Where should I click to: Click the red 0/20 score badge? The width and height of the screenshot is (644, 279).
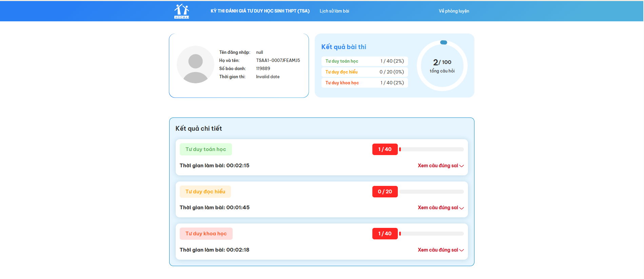point(385,192)
